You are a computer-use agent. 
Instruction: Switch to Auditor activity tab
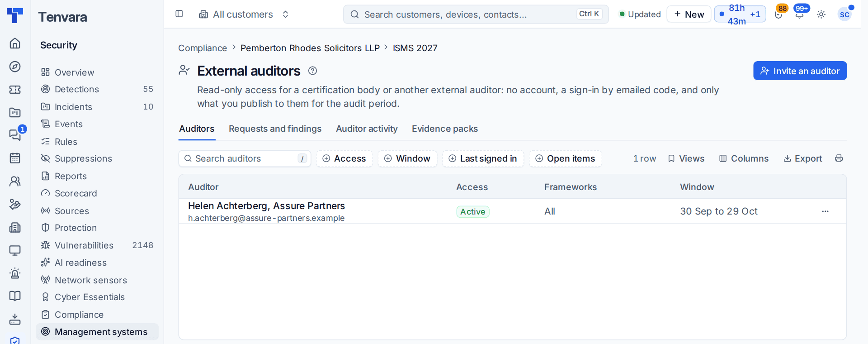coord(367,129)
